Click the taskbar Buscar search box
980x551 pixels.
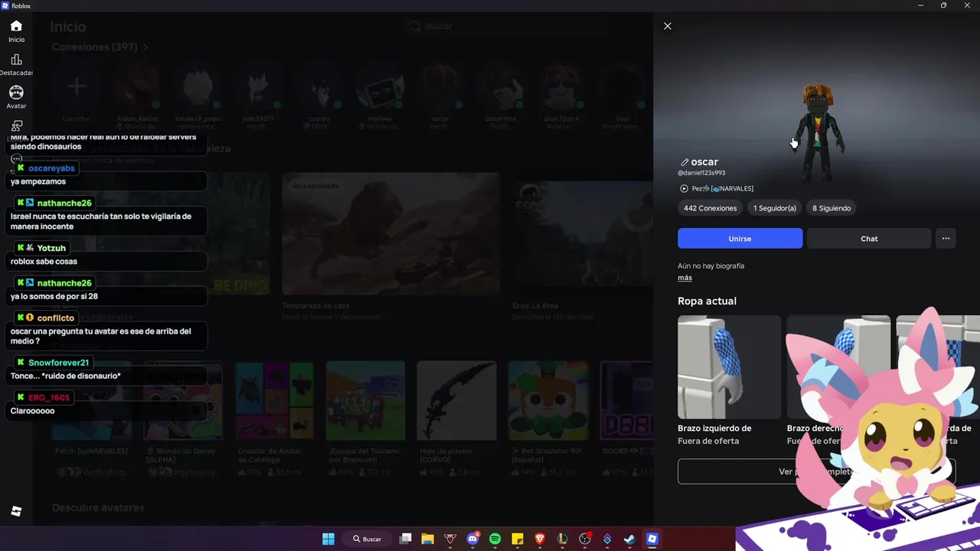coord(367,539)
